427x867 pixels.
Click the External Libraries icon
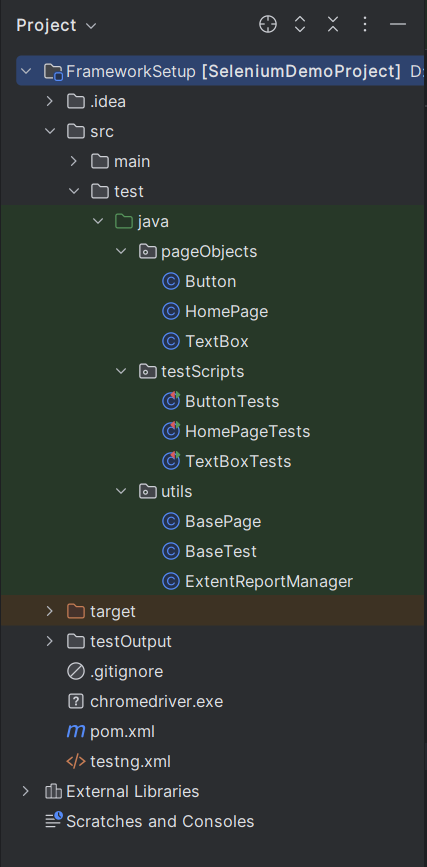point(53,791)
